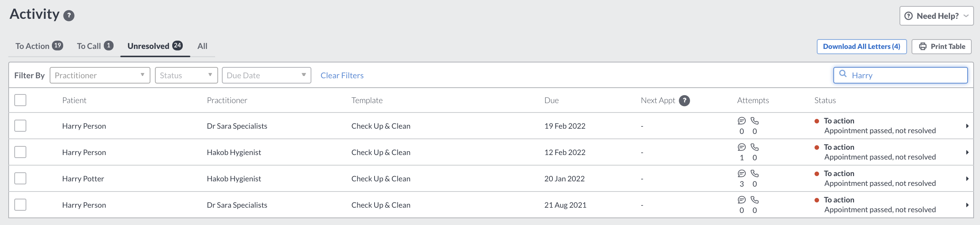The width and height of the screenshot is (980, 225).
Task: Check the box for Harry Potter row
Action: [x=20, y=178]
